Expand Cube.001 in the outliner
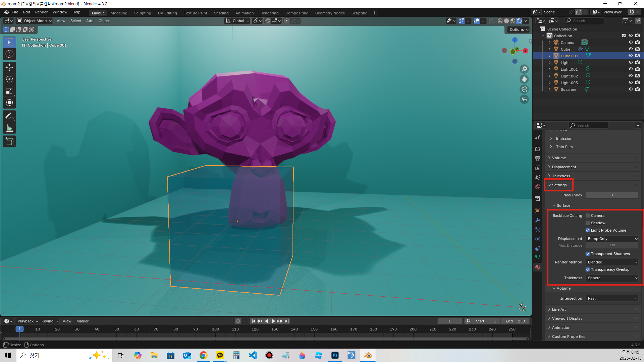The width and height of the screenshot is (644, 362). click(549, 56)
